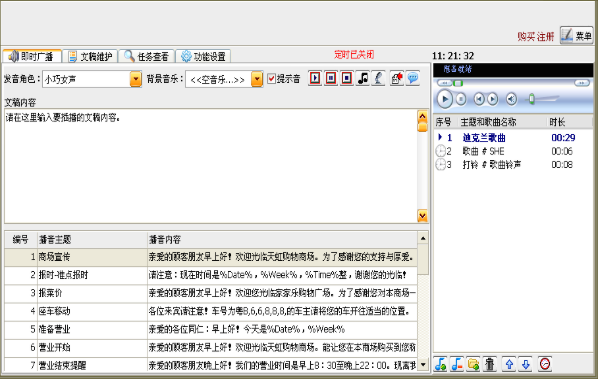600x381 pixels.
Task: Click the blue move down arrow
Action: click(526, 364)
